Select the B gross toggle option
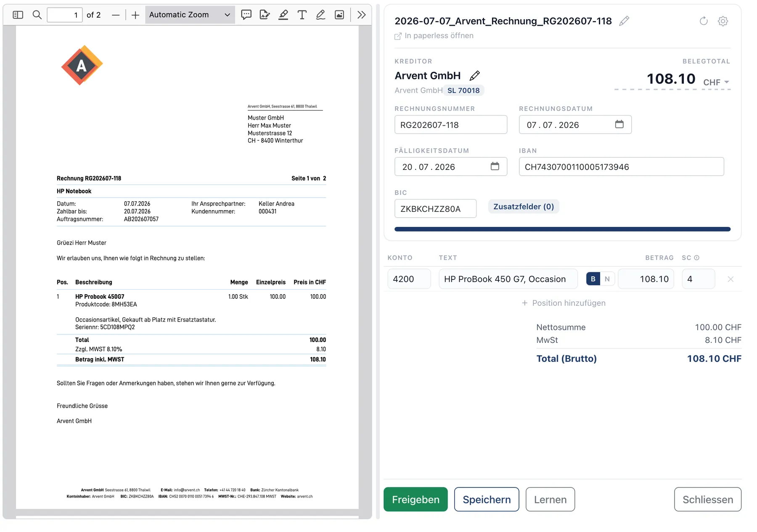757x532 pixels. click(x=593, y=279)
